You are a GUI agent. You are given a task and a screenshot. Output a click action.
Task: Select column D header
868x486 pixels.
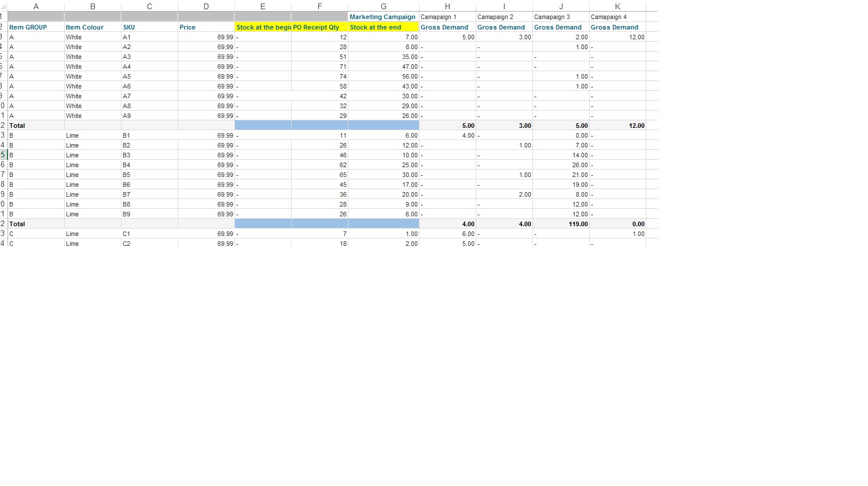pyautogui.click(x=206, y=6)
